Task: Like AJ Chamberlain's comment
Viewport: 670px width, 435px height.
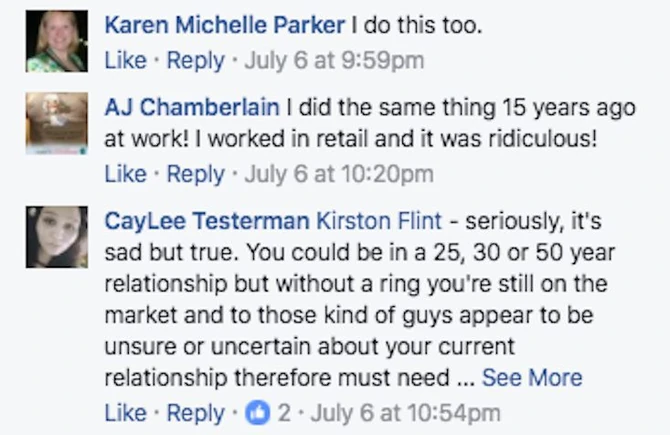Action: [125, 174]
